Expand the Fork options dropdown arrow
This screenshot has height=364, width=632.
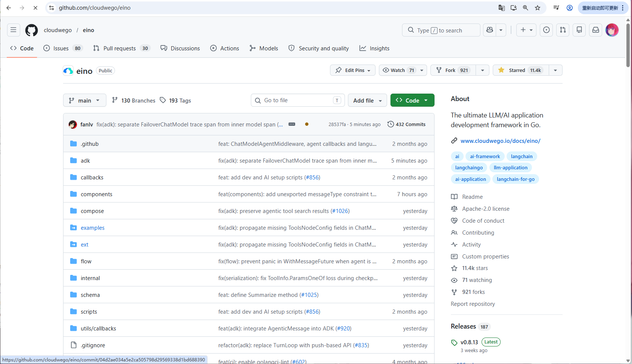[x=483, y=70]
